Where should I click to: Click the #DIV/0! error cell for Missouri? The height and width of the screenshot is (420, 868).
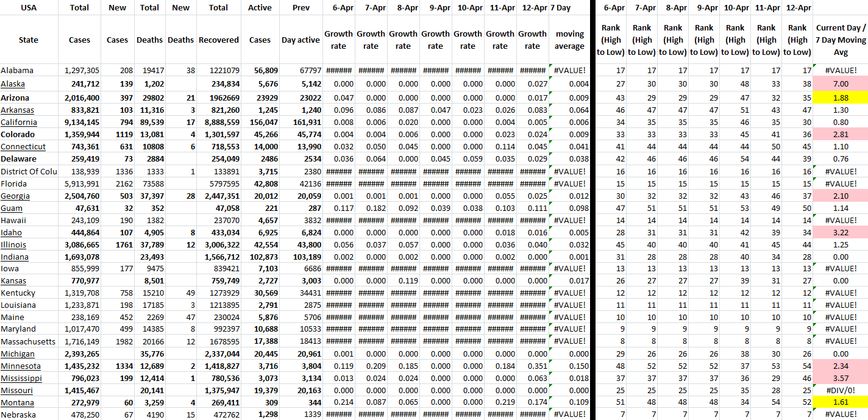pos(841,391)
